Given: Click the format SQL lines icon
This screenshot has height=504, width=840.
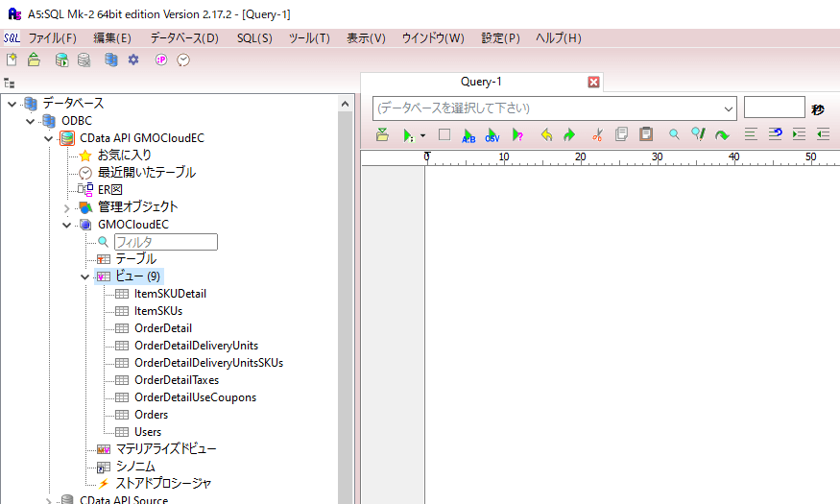Looking at the screenshot, I should [751, 133].
